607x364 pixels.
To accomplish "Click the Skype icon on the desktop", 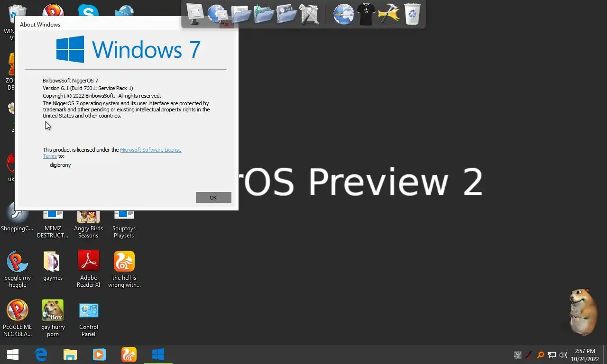I will click(88, 11).
